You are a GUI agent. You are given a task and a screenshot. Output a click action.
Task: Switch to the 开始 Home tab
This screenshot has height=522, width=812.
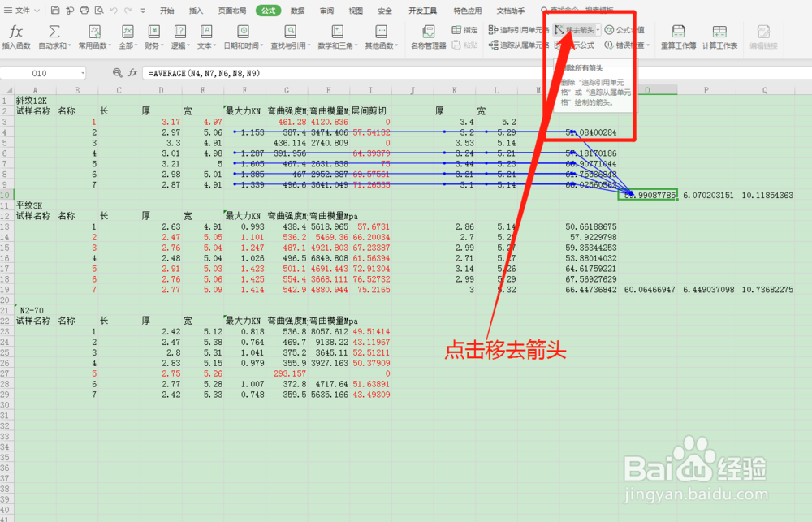coord(166,11)
